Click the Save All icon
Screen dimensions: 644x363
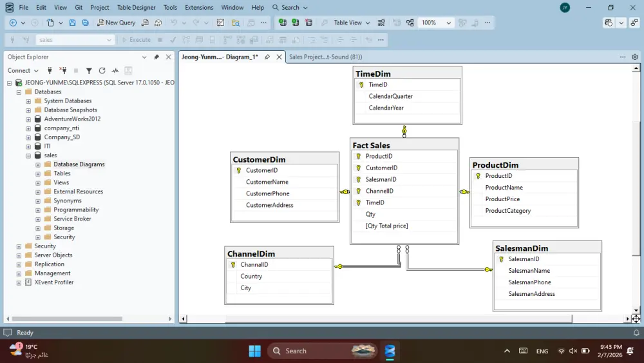point(86,23)
